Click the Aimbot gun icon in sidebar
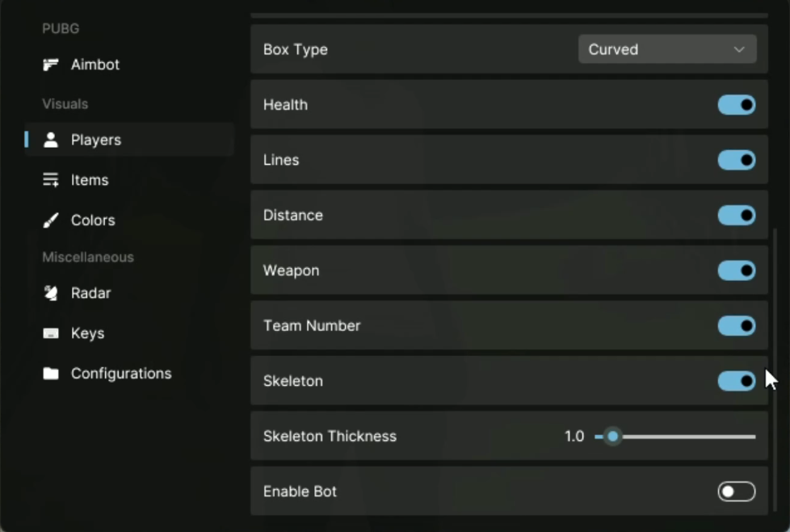790x532 pixels. [51, 65]
